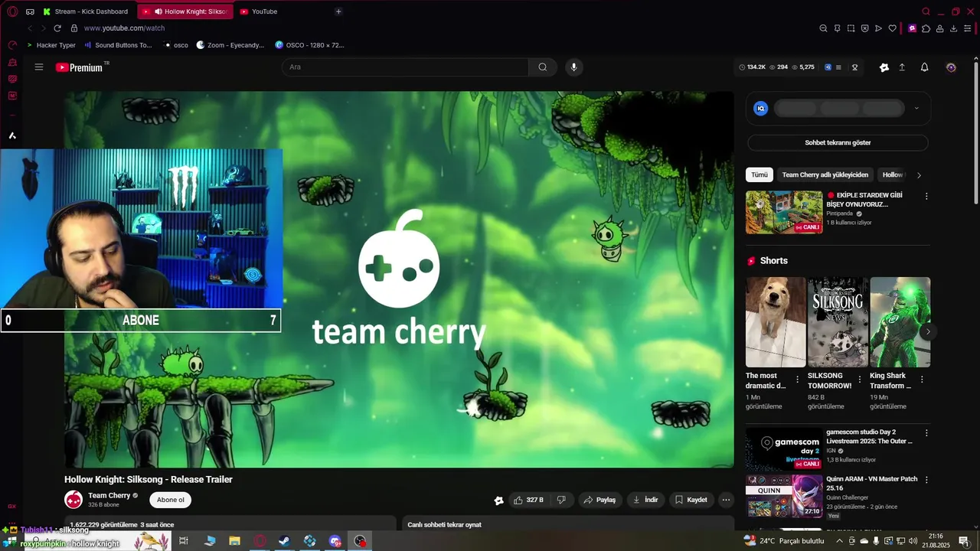
Task: Open options for King Shark short
Action: point(922,379)
